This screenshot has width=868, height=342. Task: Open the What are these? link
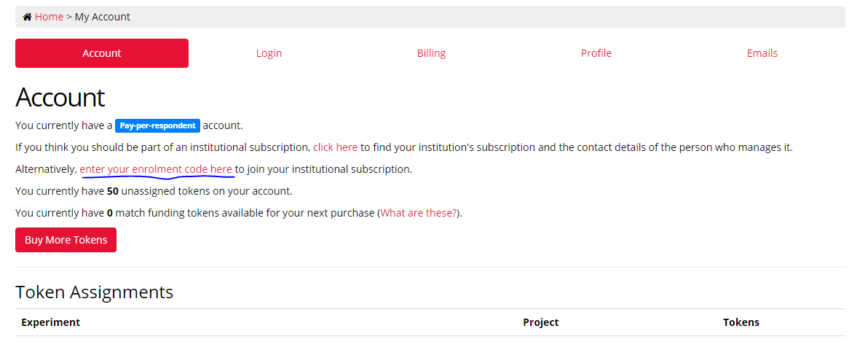[x=418, y=213]
